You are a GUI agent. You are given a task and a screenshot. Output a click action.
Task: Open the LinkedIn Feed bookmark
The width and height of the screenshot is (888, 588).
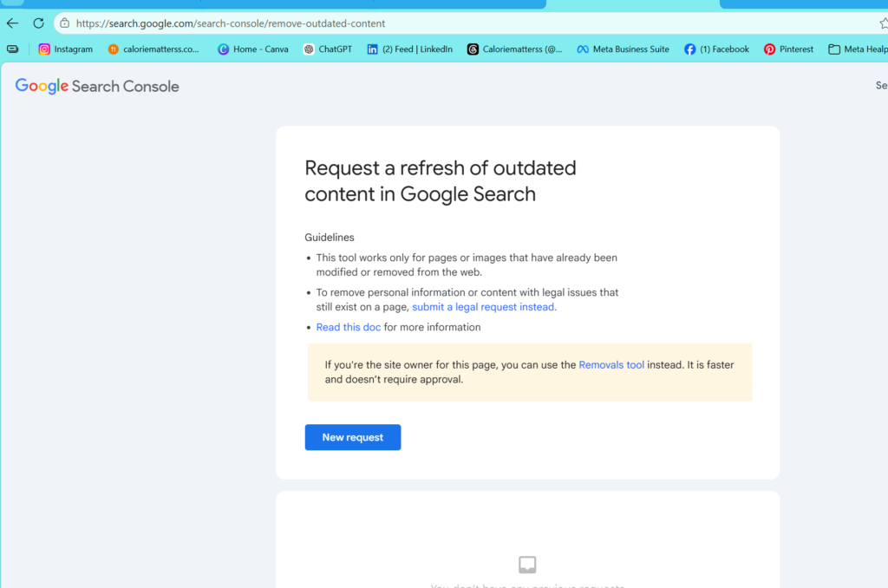pos(410,49)
